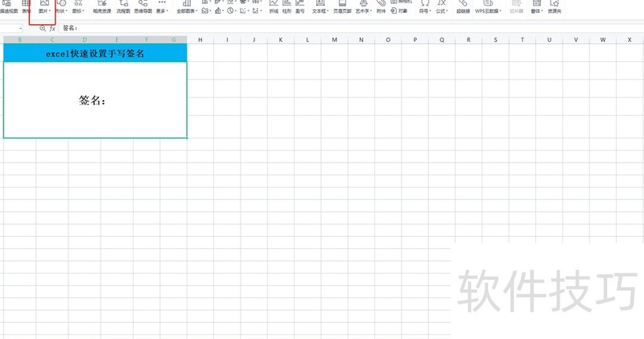Viewport: 644px width, 339px height.
Task: Select column F header
Action: pos(147,39)
